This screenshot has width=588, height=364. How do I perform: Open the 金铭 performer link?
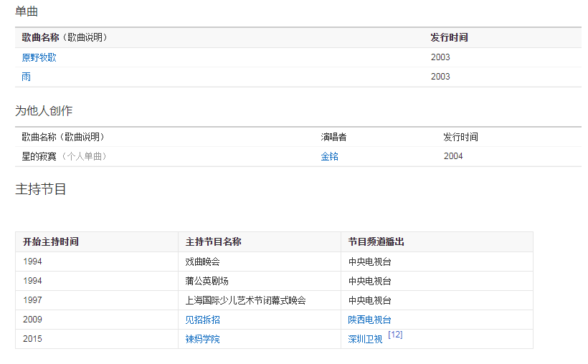329,156
